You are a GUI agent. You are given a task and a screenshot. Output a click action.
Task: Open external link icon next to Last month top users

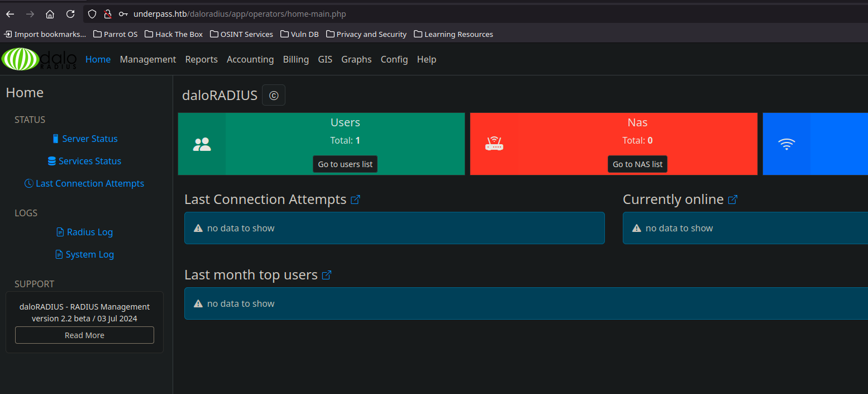click(x=327, y=275)
